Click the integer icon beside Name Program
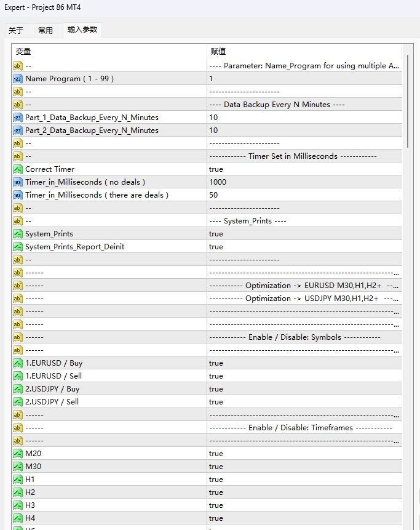 point(17,79)
